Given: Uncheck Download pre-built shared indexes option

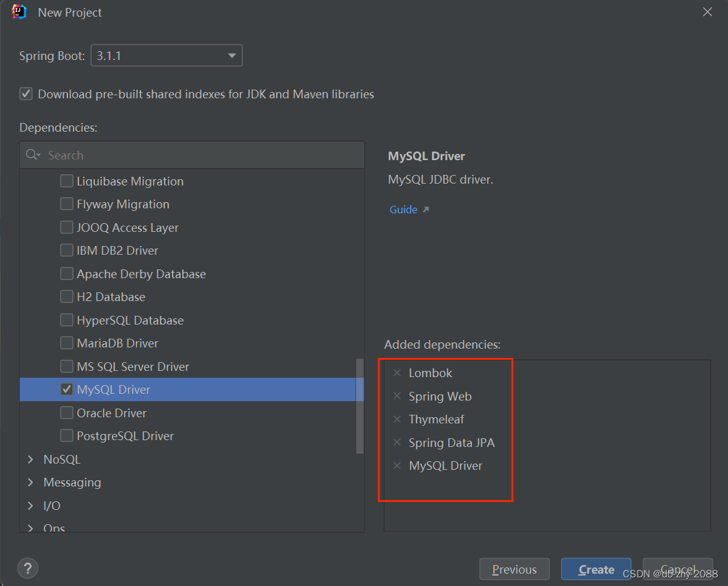Looking at the screenshot, I should click(25, 94).
